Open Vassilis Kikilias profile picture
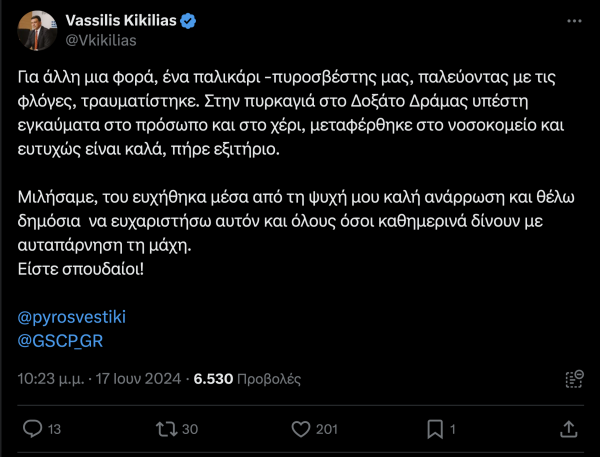This screenshot has width=600, height=457. 39,30
